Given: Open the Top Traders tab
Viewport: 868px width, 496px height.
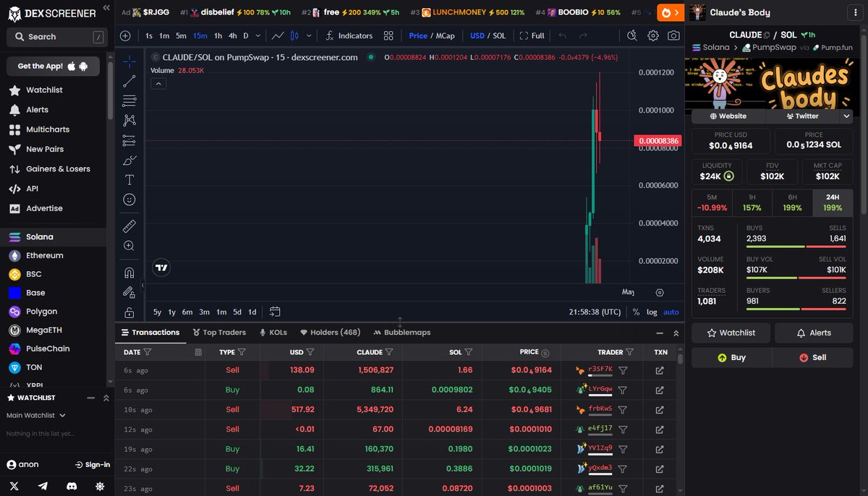Looking at the screenshot, I should 219,333.
